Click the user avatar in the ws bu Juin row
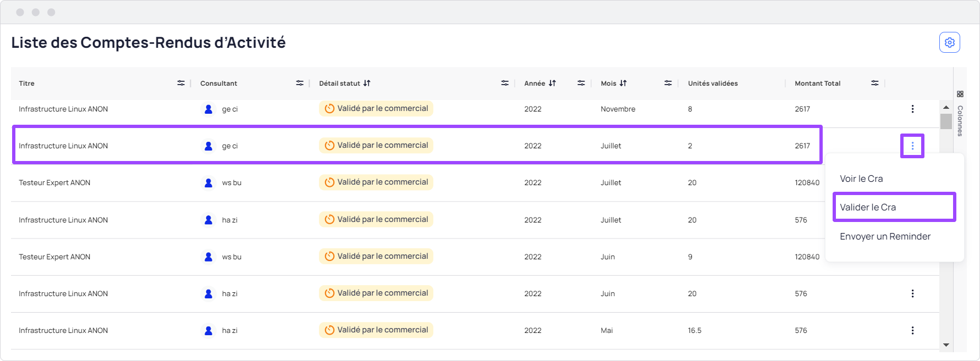 coord(208,257)
